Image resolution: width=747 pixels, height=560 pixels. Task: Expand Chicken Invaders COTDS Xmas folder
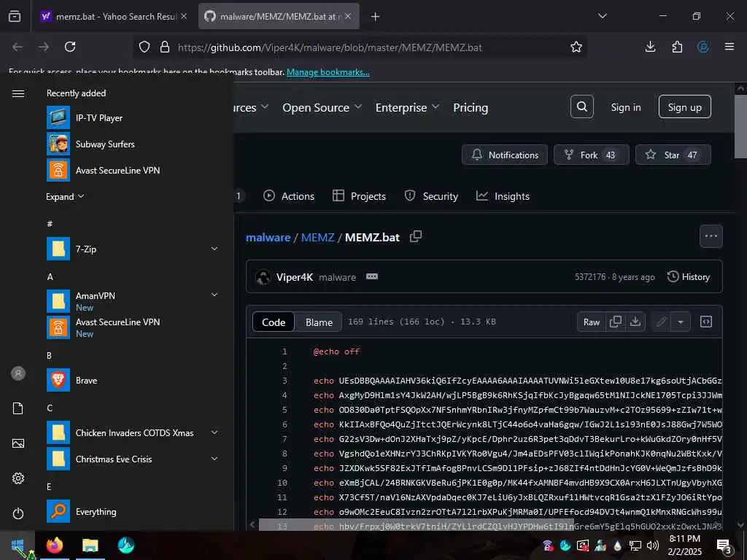[214, 432]
